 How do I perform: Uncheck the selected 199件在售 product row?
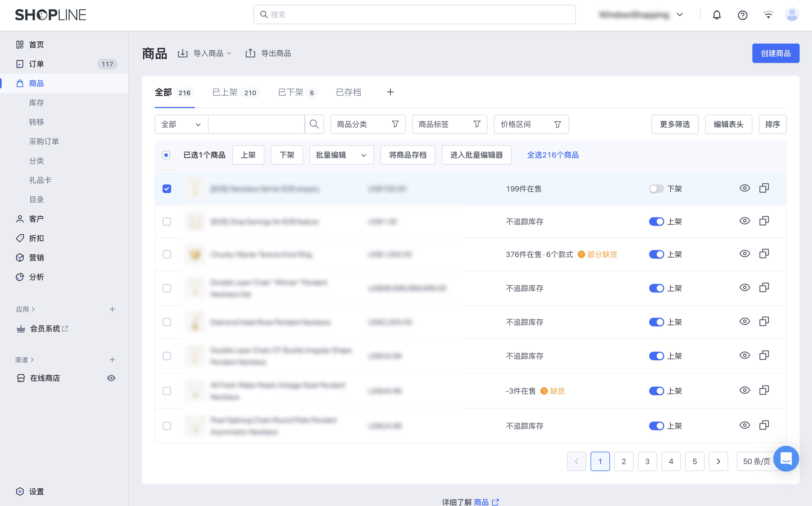tap(167, 189)
